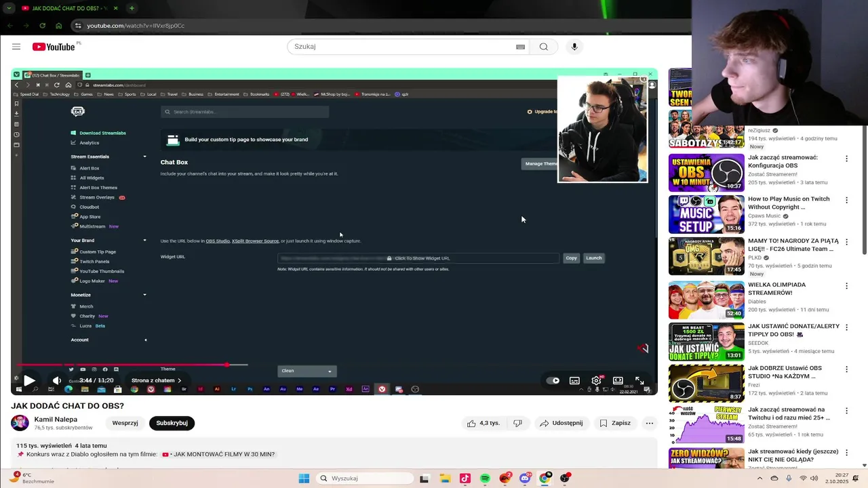868x488 pixels.
Task: Open 'Jak zacząć streamować: Konfiguracja OBS' thumbnail
Action: (706, 172)
